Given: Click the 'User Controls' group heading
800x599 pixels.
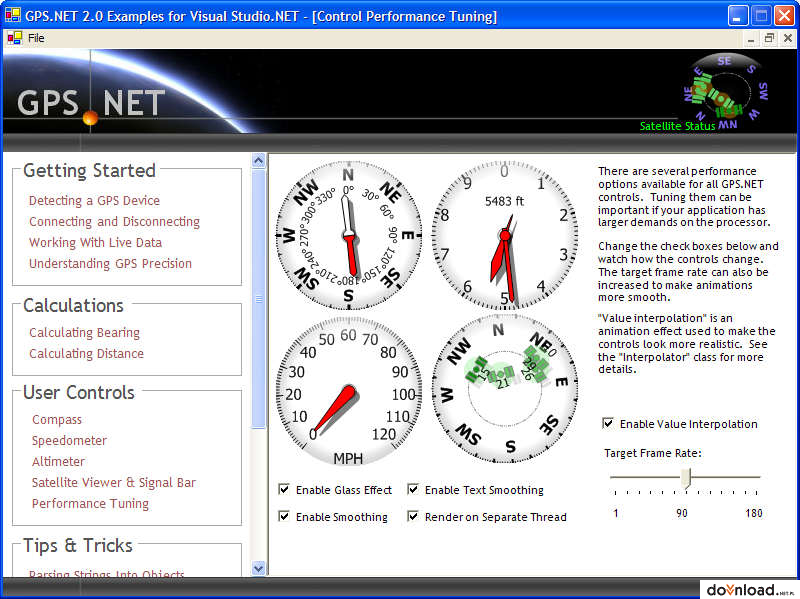Looking at the screenshot, I should (x=79, y=392).
